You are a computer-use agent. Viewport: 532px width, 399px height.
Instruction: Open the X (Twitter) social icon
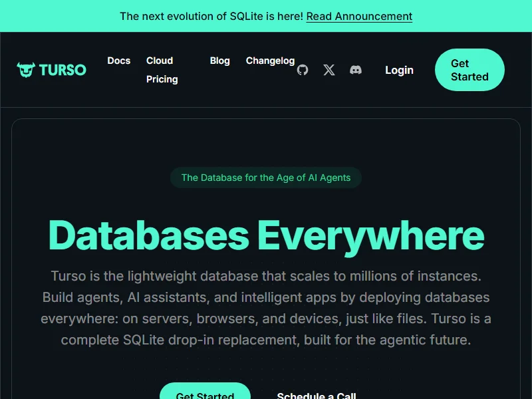coord(329,70)
